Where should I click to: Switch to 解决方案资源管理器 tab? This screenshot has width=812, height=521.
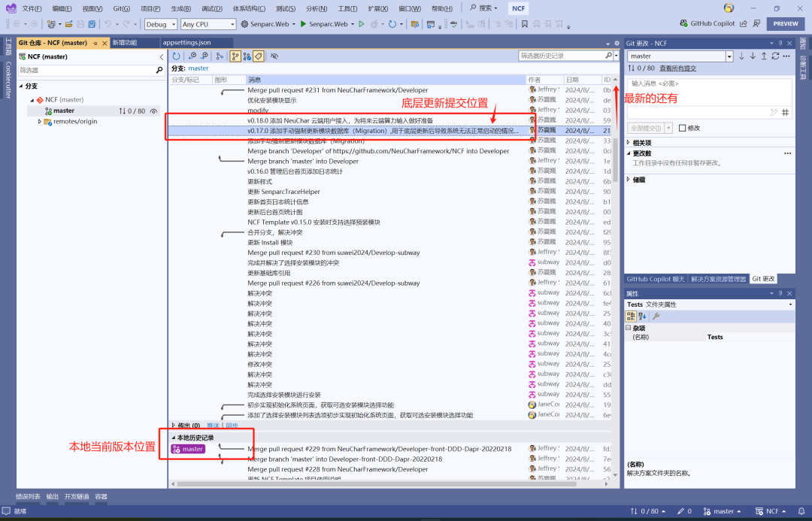point(718,279)
